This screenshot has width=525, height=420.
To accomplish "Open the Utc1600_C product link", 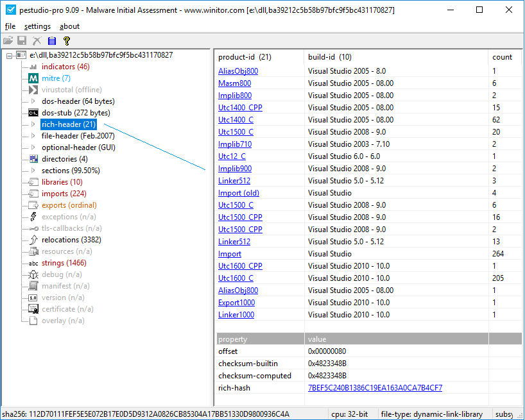I will point(236,278).
